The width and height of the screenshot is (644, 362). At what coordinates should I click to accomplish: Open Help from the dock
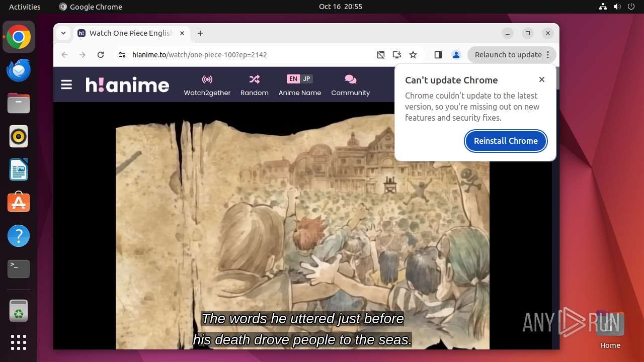click(19, 236)
